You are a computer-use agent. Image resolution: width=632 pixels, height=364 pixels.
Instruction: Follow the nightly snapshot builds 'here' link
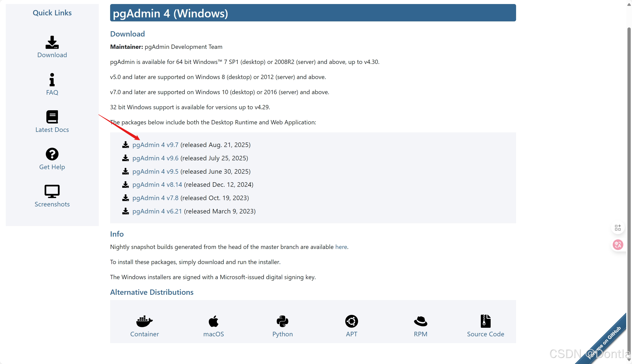pyautogui.click(x=341, y=247)
